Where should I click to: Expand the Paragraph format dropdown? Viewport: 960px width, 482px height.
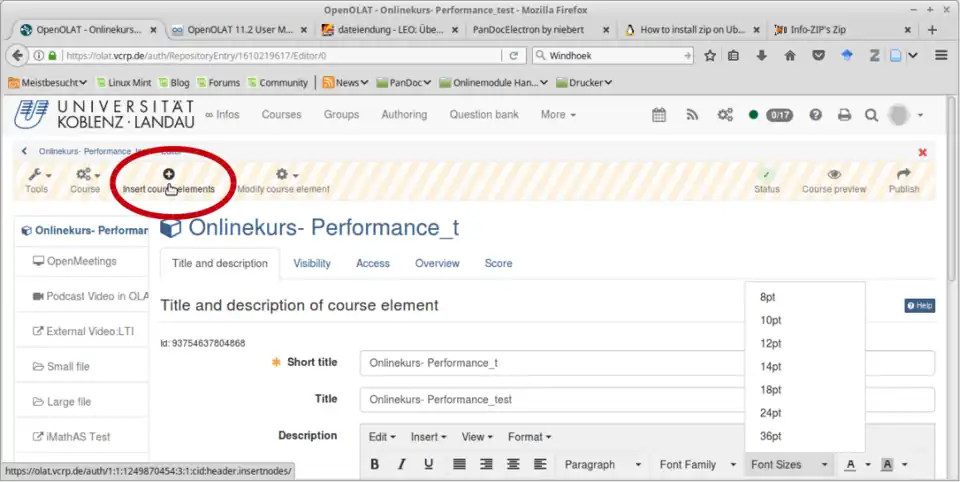coord(602,464)
